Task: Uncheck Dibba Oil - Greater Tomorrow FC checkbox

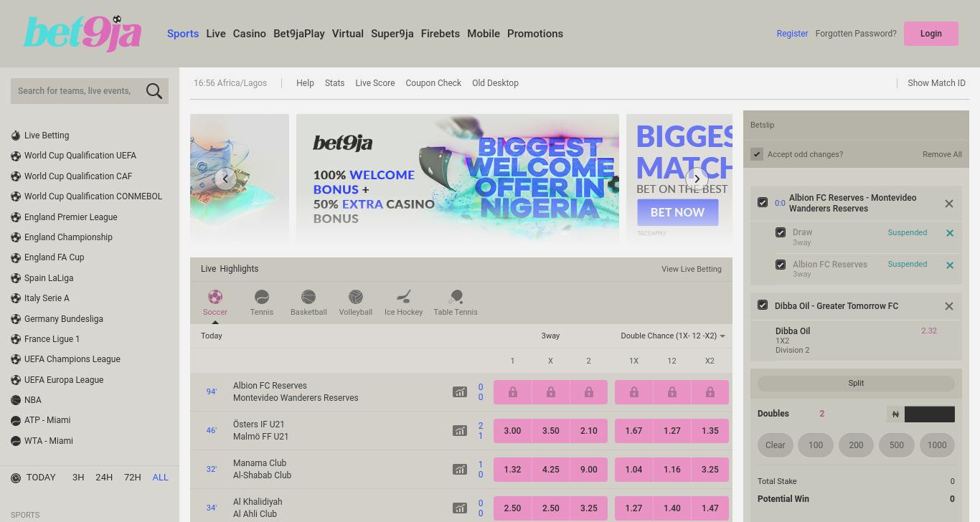Action: (x=763, y=305)
